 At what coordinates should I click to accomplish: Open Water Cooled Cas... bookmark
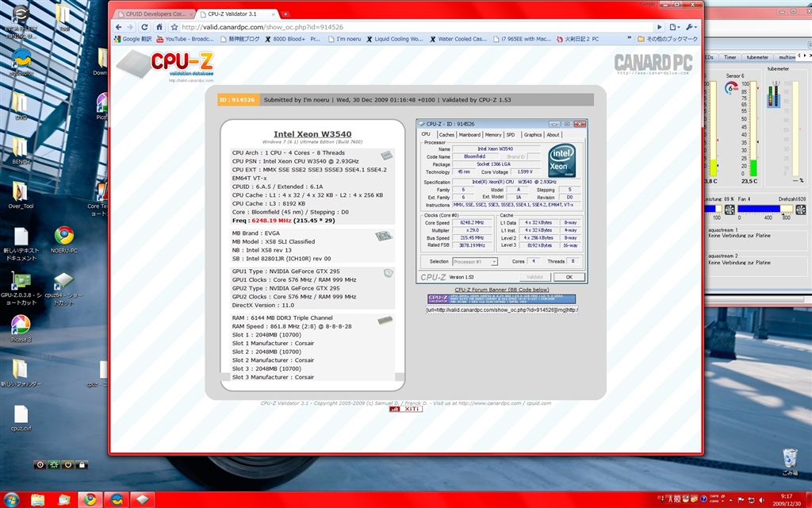pos(458,39)
